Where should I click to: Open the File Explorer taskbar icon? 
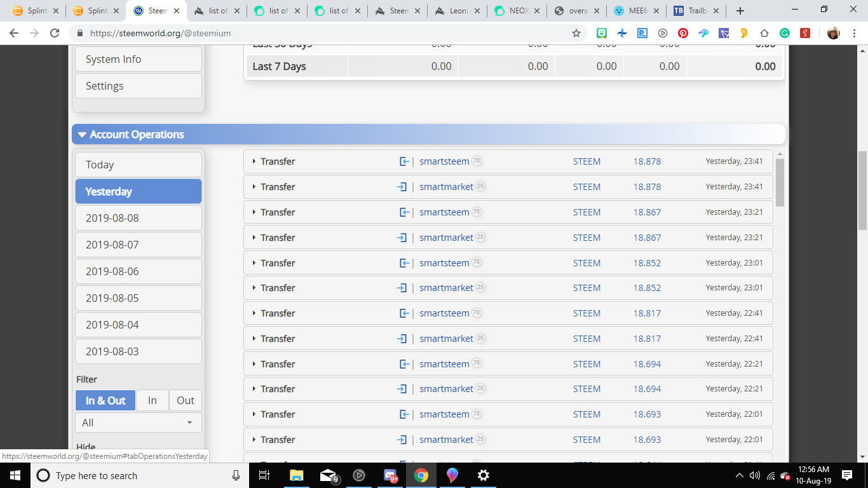point(297,475)
